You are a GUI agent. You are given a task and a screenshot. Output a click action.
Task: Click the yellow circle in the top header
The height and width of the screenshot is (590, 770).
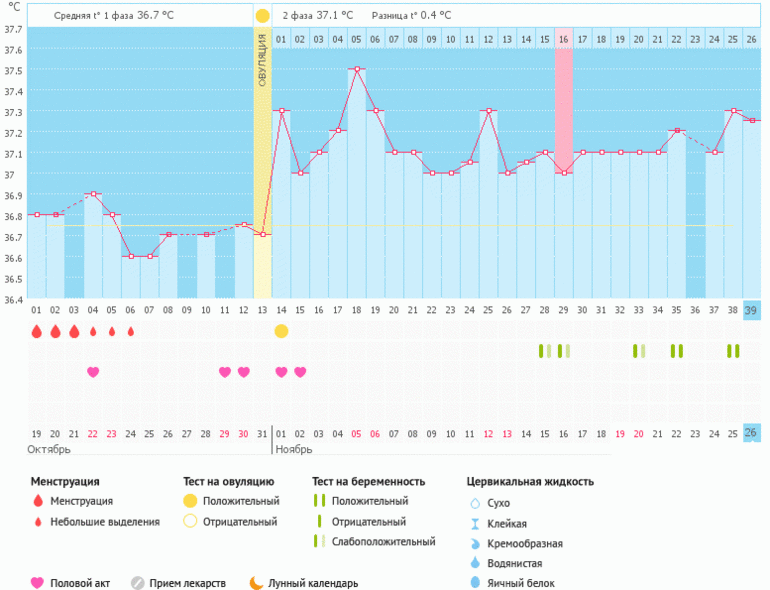click(x=262, y=16)
